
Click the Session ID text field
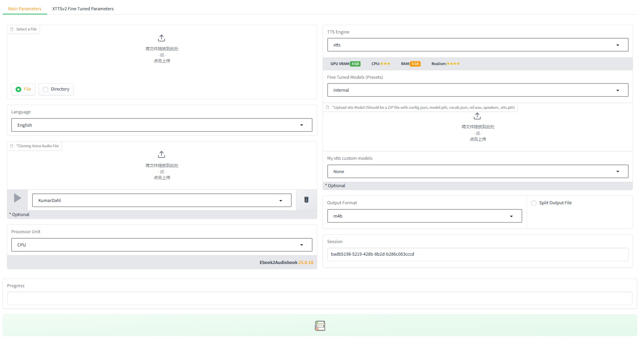pos(477,254)
